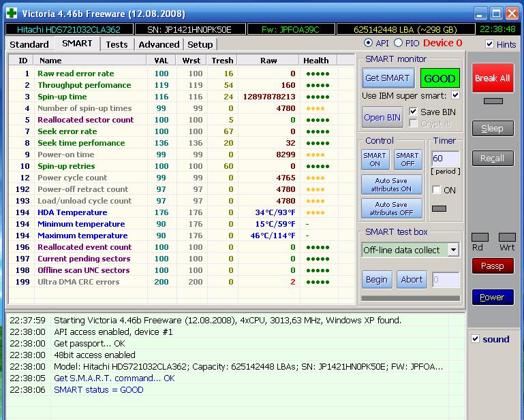The height and width of the screenshot is (420, 524).
Task: Click the Recall button
Action: 493,158
